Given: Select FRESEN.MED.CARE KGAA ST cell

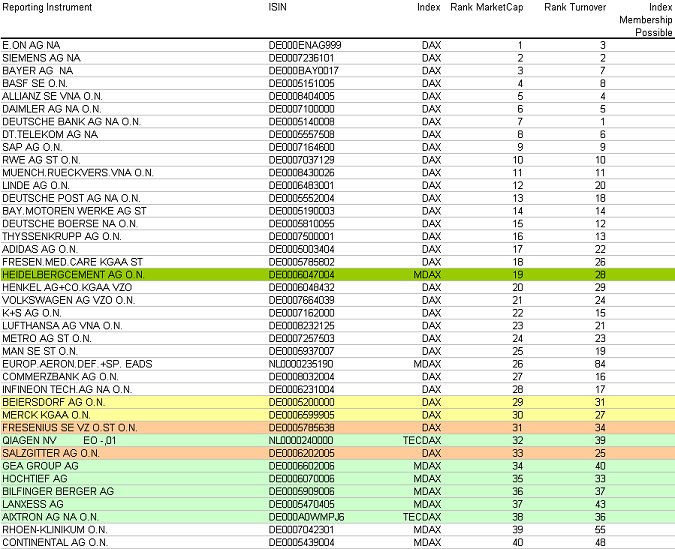Looking at the screenshot, I should pyautogui.click(x=72, y=262).
